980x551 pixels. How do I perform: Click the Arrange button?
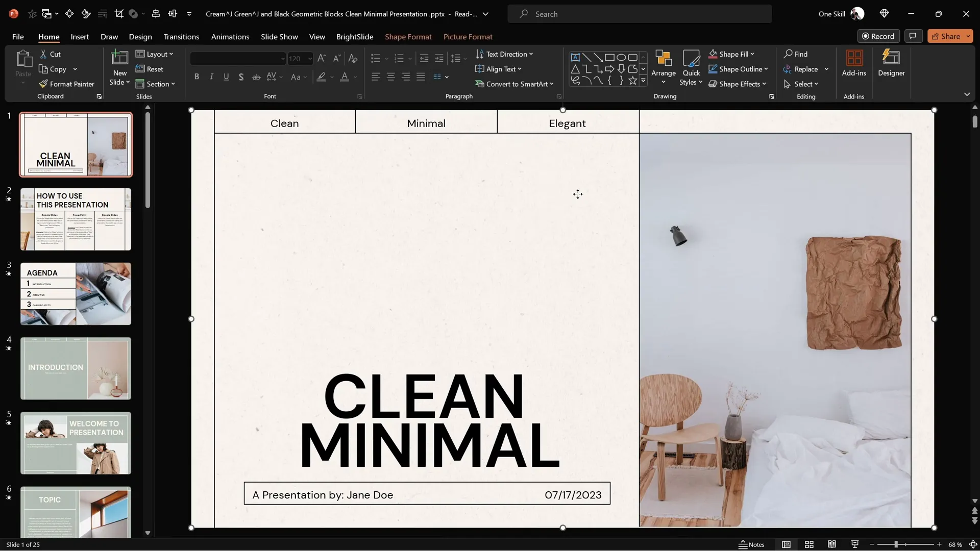[663, 67]
